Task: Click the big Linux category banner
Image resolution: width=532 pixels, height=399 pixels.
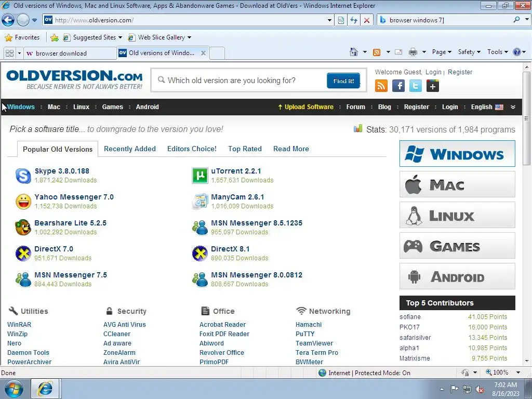Action: pyautogui.click(x=457, y=215)
